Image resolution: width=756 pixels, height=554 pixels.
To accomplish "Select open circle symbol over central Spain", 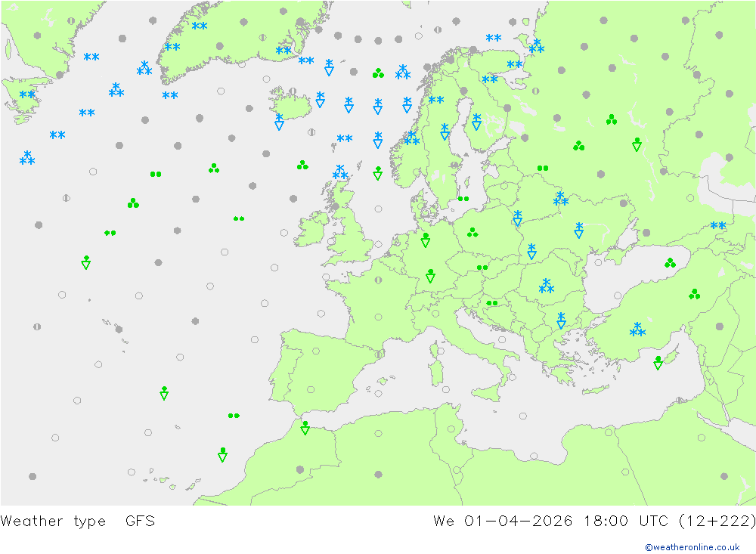I will pyautogui.click(x=311, y=389).
